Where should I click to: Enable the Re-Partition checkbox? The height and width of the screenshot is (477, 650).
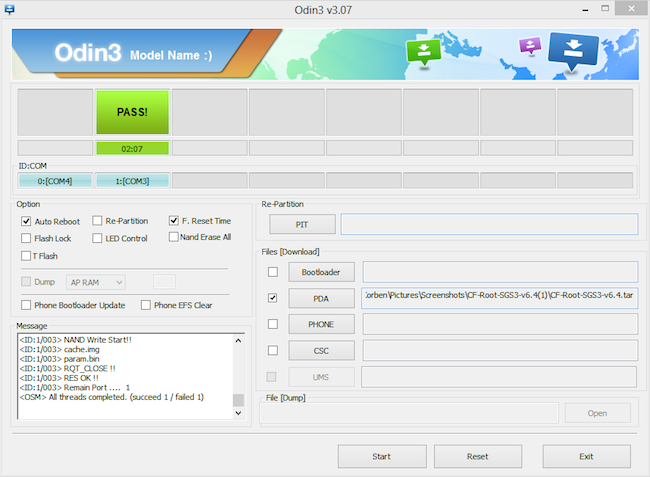click(x=97, y=220)
